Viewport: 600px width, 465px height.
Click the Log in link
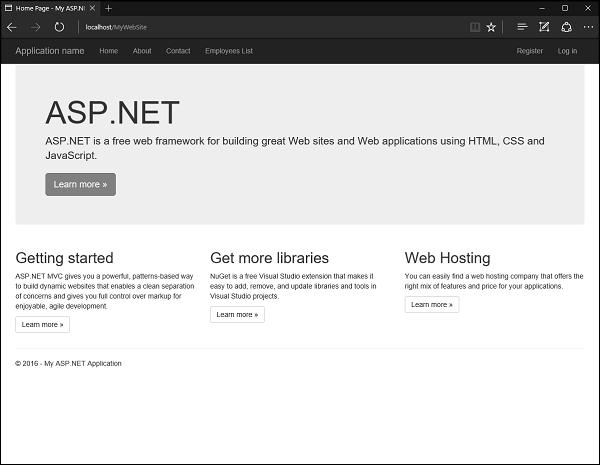[x=567, y=51]
